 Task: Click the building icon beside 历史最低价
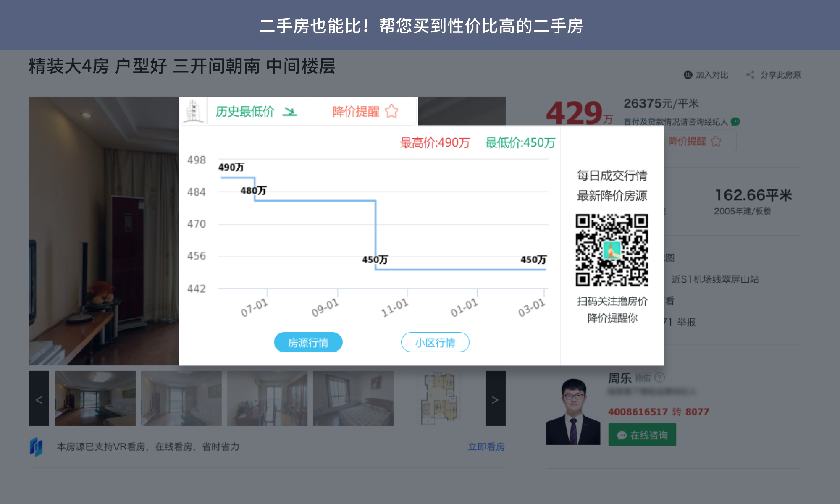point(193,111)
